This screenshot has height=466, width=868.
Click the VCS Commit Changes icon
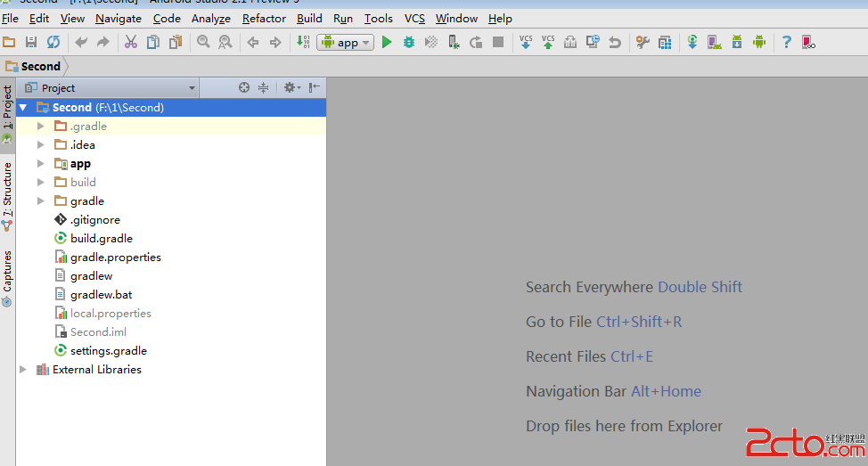point(548,42)
